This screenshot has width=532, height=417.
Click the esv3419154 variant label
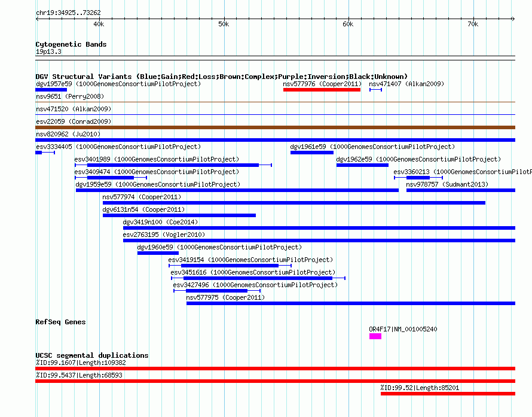[x=250, y=260]
